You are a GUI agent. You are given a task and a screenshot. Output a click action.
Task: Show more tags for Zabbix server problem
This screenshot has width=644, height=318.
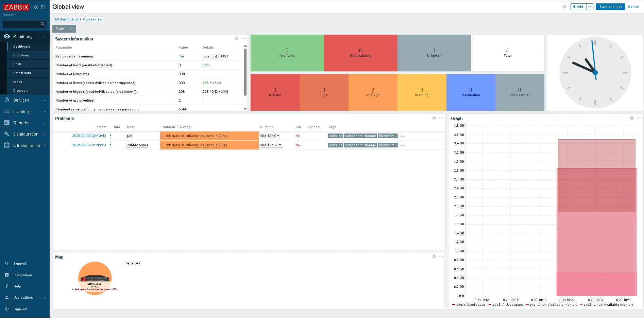tap(403, 145)
